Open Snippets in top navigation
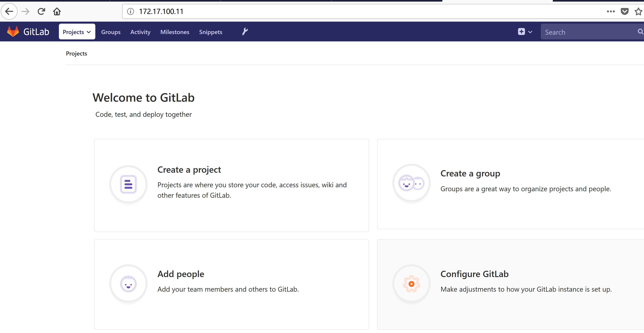Screen dimensions: 644x333 pyautogui.click(x=211, y=32)
